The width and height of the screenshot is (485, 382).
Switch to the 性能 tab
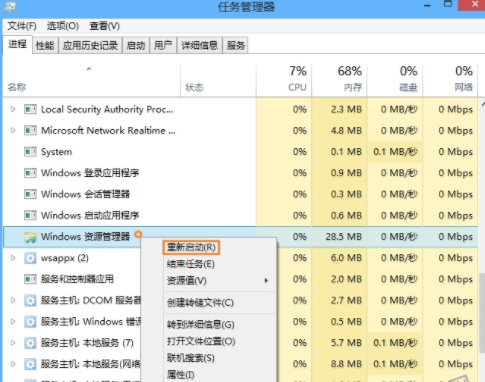click(45, 45)
